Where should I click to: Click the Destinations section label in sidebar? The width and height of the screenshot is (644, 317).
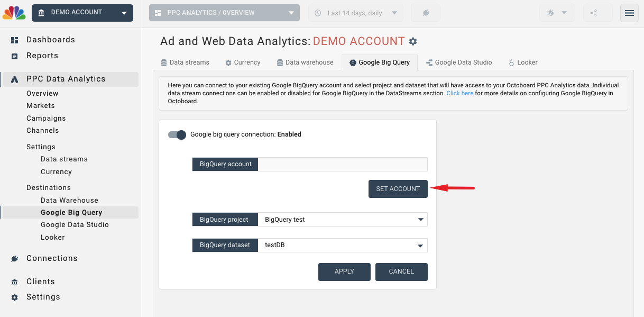[49, 187]
